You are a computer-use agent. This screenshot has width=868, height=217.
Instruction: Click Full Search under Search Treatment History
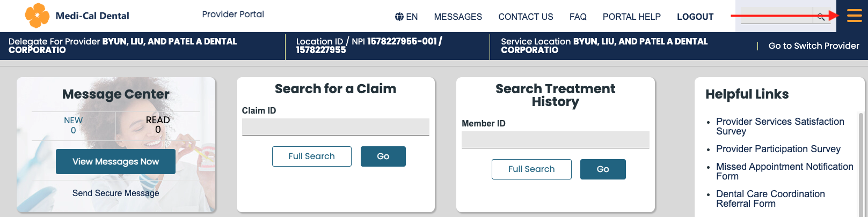(531, 169)
